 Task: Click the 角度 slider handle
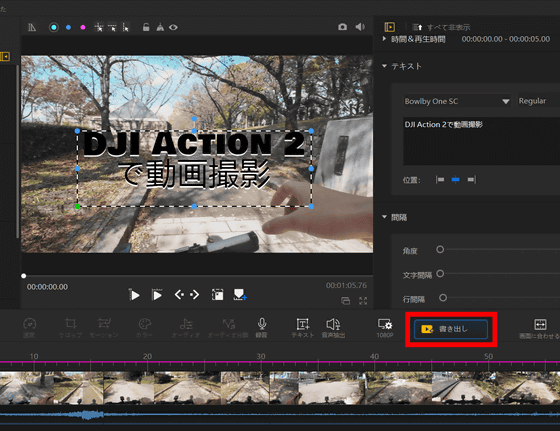pos(440,249)
